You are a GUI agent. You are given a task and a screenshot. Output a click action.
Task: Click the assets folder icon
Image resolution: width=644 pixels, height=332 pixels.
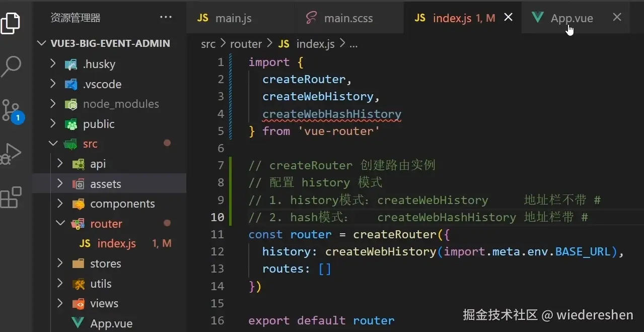point(78,184)
